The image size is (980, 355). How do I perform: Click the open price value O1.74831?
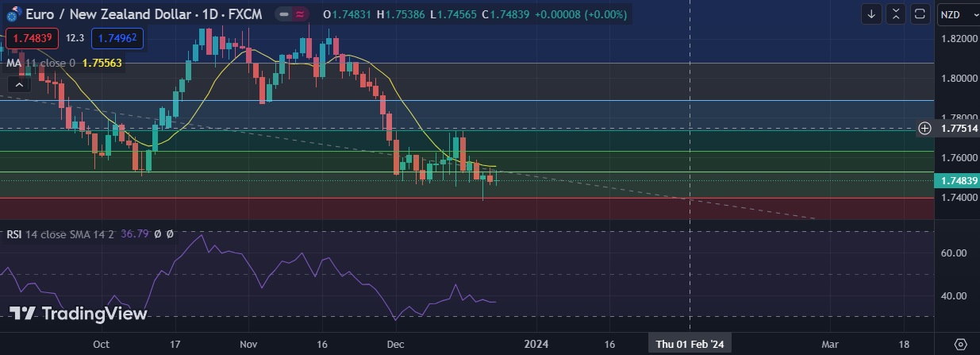[348, 14]
